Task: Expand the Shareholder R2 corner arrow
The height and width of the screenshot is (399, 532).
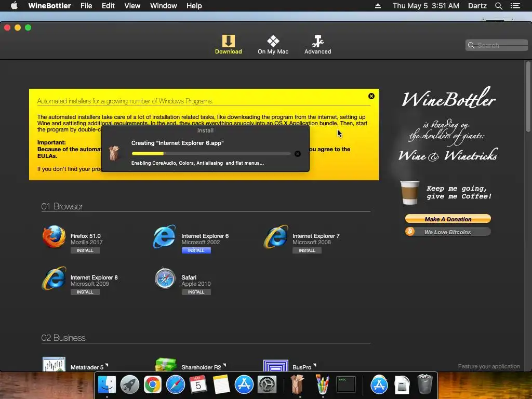Action: click(x=224, y=365)
